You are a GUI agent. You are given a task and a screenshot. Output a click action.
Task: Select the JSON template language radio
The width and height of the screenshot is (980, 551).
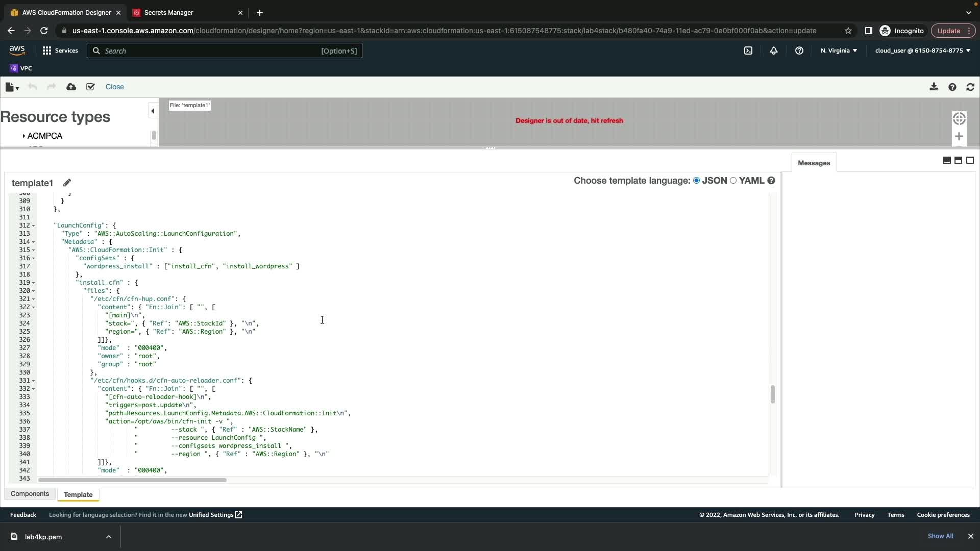coord(696,181)
